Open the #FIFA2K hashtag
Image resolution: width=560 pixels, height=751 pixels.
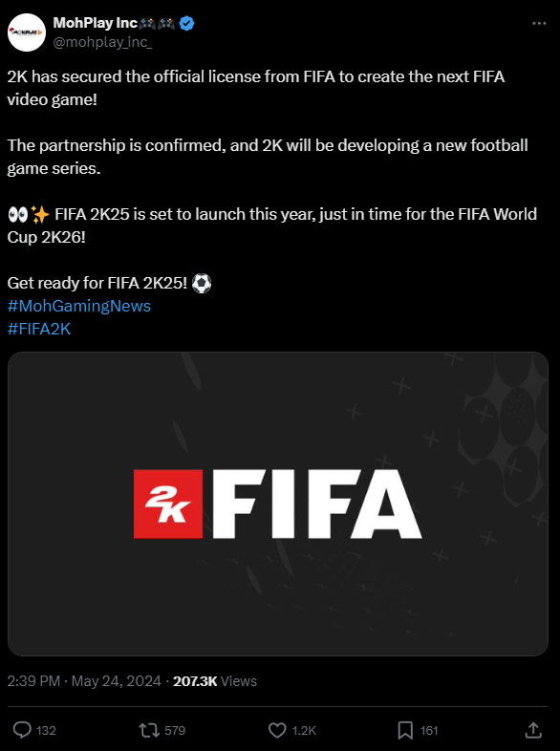click(39, 329)
